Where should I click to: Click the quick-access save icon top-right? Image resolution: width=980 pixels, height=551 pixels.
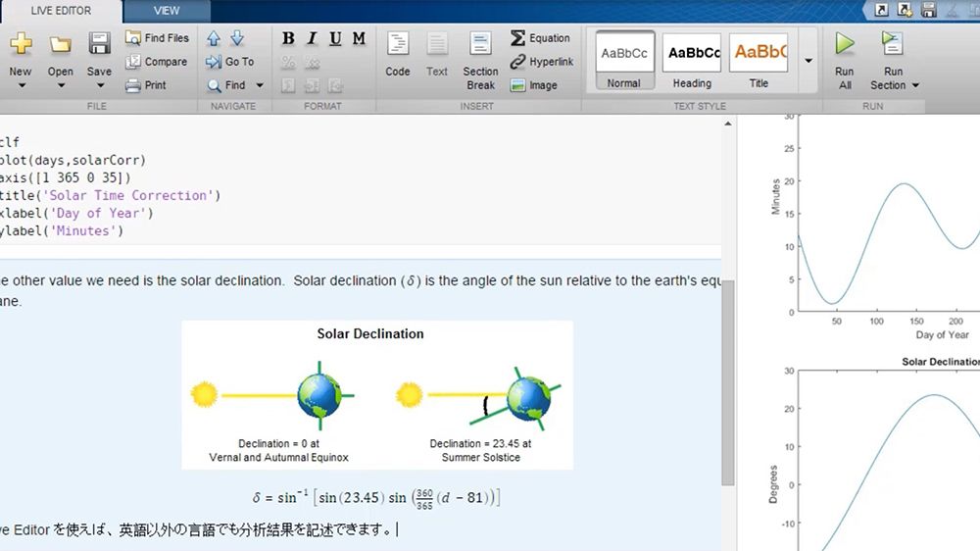click(929, 10)
